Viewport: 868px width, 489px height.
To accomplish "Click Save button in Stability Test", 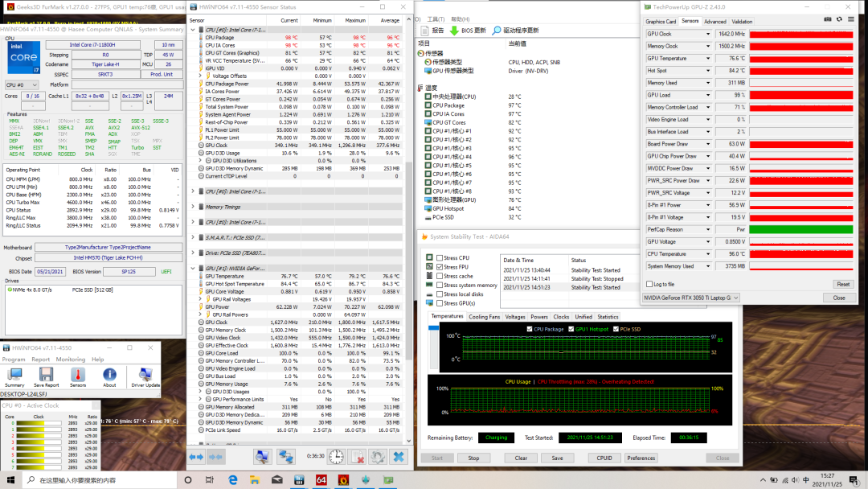I will click(557, 458).
